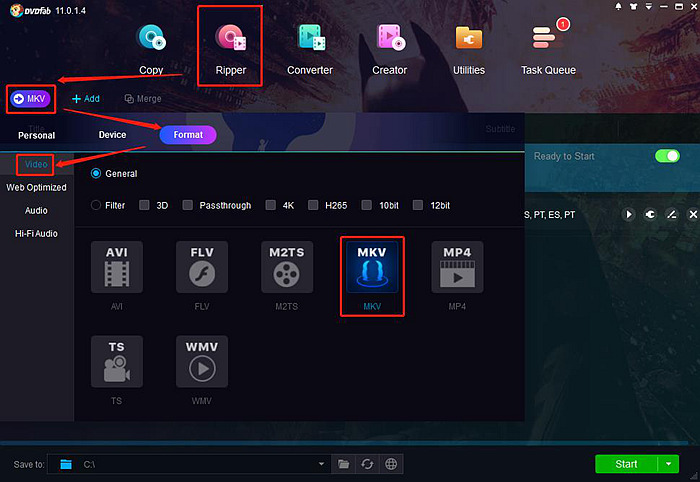Open the Copy module
The height and width of the screenshot is (482, 700).
pyautogui.click(x=151, y=49)
